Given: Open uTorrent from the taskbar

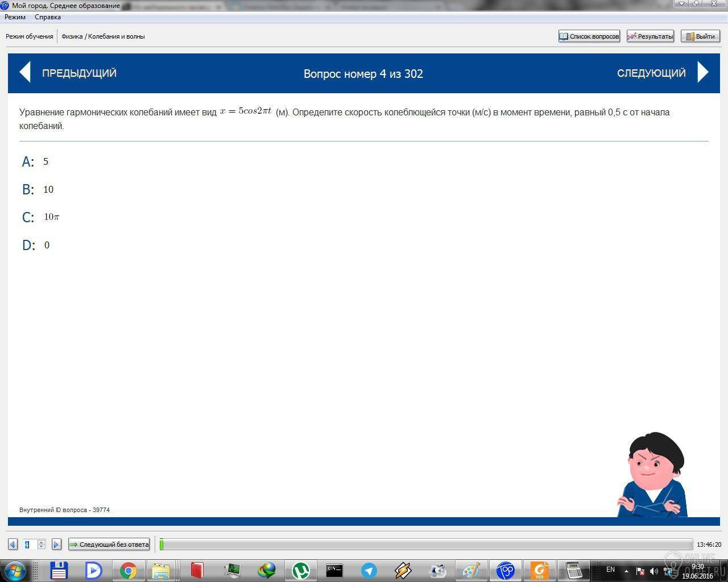Looking at the screenshot, I should 300,570.
